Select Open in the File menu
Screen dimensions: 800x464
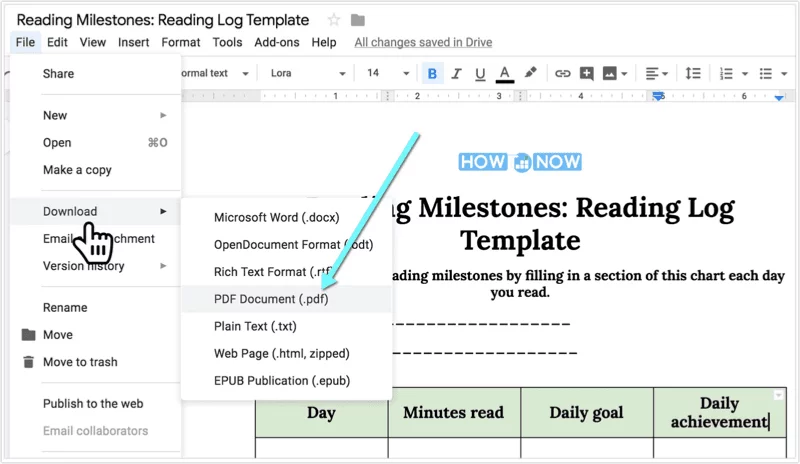[x=96, y=142]
